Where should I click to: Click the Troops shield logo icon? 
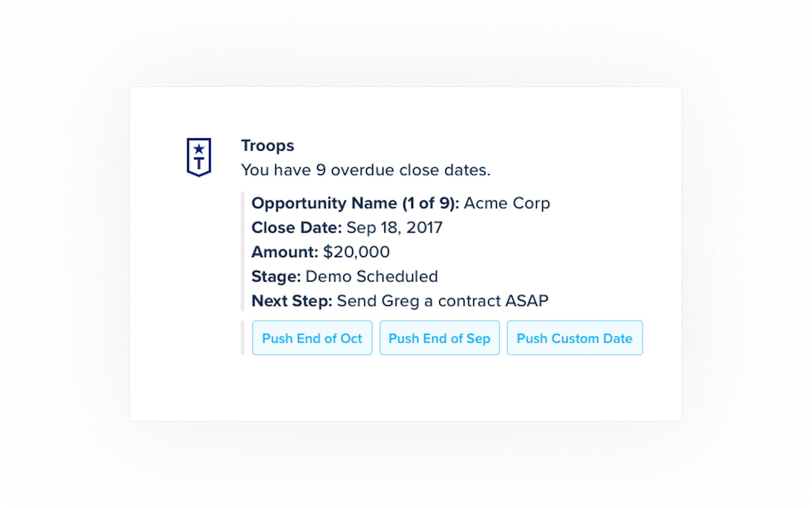click(x=199, y=157)
